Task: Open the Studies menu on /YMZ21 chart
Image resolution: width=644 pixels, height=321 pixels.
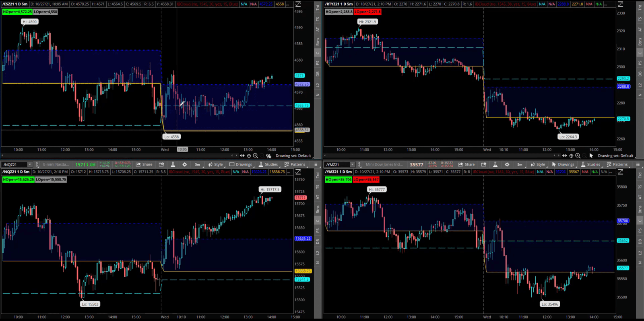Action: point(590,164)
